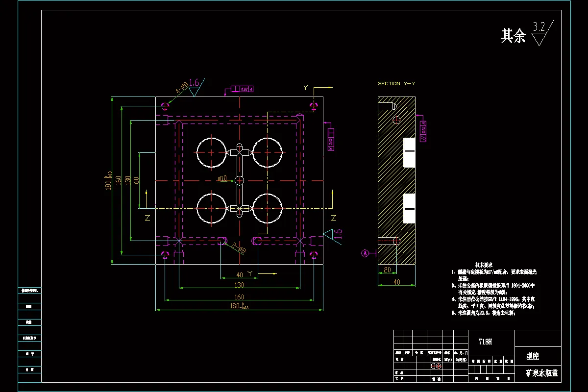Select the '4-M8' hole callout
Screen dimensions: 588x392
coord(182,88)
